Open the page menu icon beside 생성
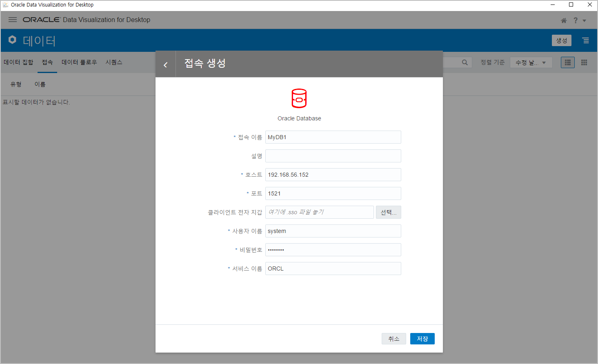This screenshot has height=364, width=598. tap(586, 40)
